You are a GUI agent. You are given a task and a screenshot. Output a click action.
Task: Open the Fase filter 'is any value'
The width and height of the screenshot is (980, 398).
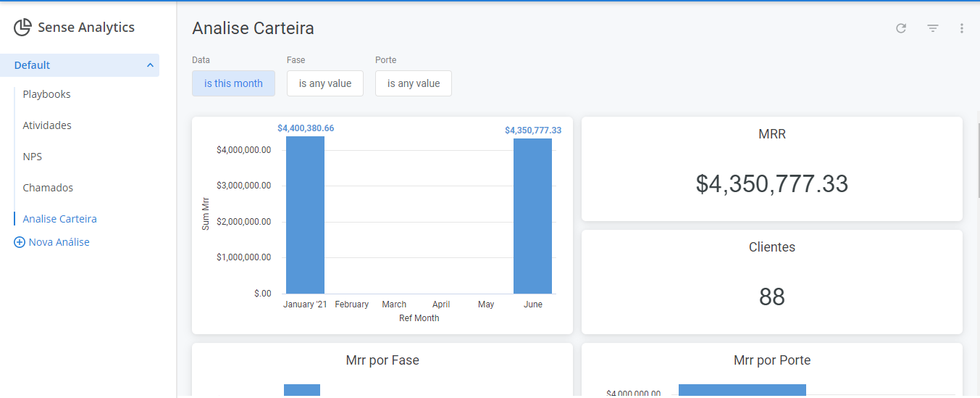(325, 83)
